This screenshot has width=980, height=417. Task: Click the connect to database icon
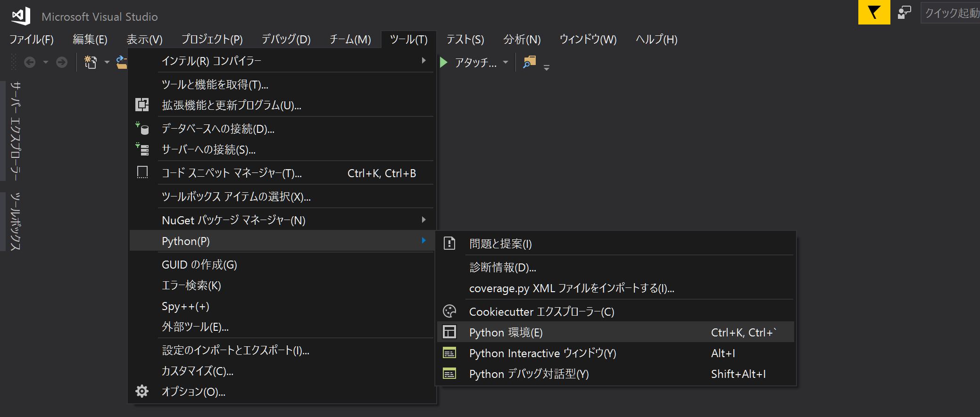pyautogui.click(x=142, y=128)
